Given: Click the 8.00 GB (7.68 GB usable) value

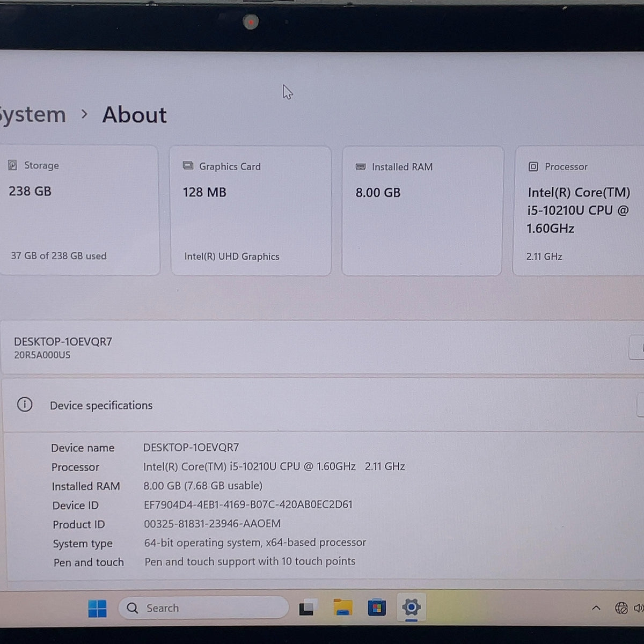Looking at the screenshot, I should [x=203, y=486].
